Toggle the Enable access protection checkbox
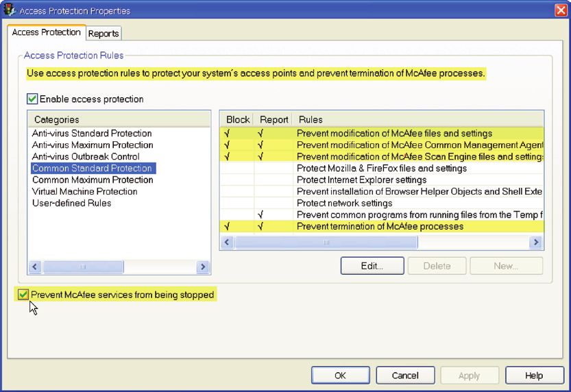Image resolution: width=571 pixels, height=392 pixels. click(32, 99)
